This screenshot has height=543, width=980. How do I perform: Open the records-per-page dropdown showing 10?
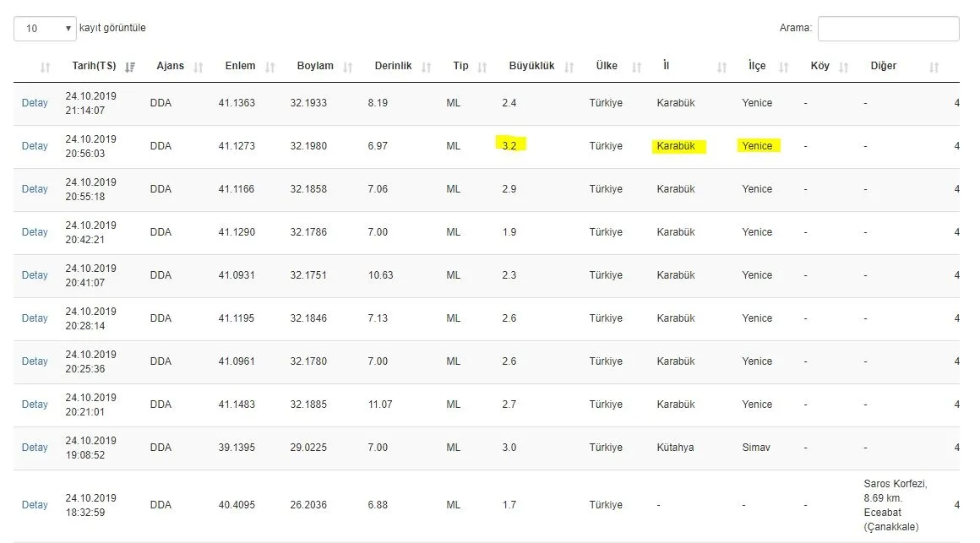click(x=45, y=28)
